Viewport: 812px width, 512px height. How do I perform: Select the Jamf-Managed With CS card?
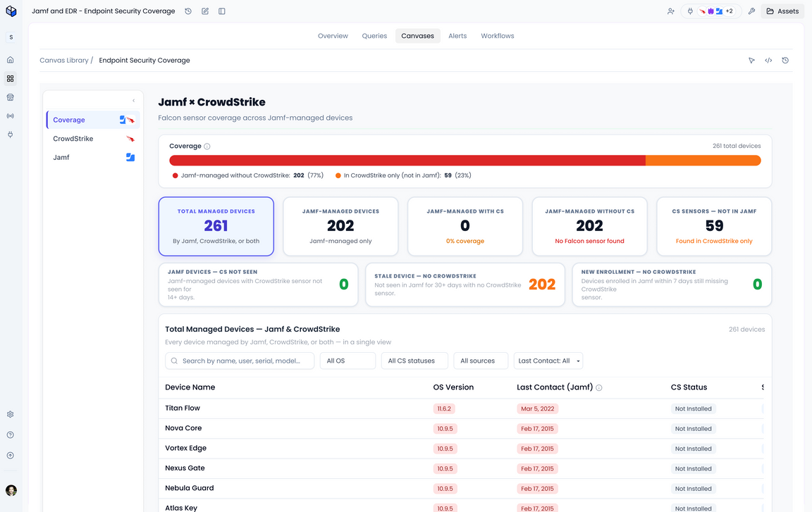(465, 226)
